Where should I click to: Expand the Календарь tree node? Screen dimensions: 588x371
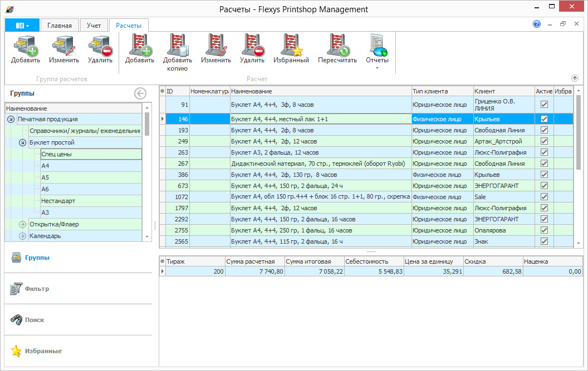coord(22,236)
